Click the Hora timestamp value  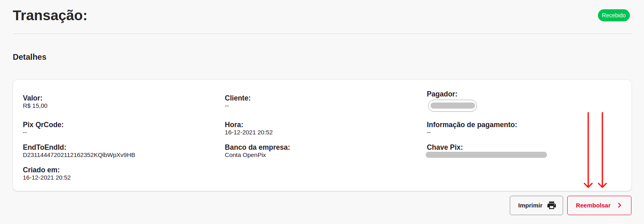coord(249,132)
